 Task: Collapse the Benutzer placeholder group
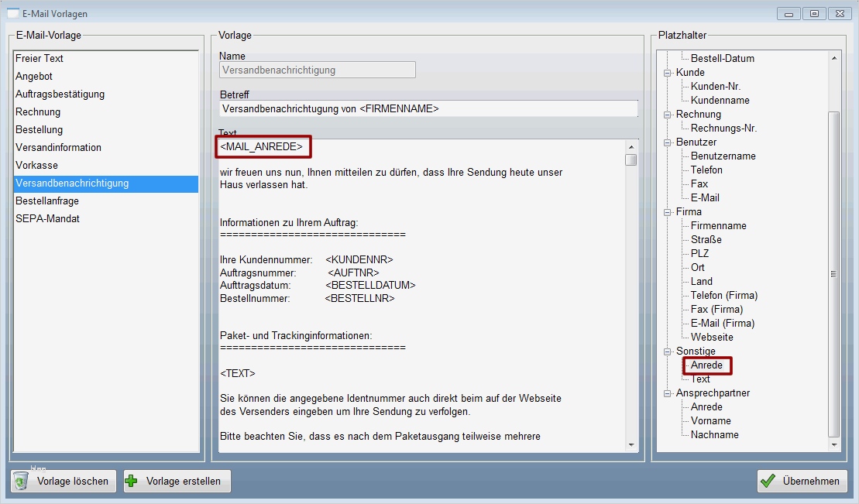(668, 142)
